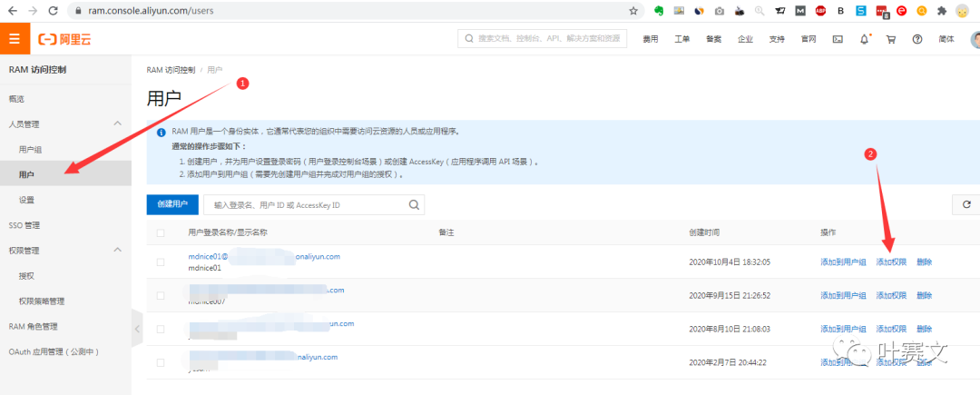Open 工单 in the top navigation
Image resolution: width=980 pixels, height=395 pixels.
(x=681, y=39)
